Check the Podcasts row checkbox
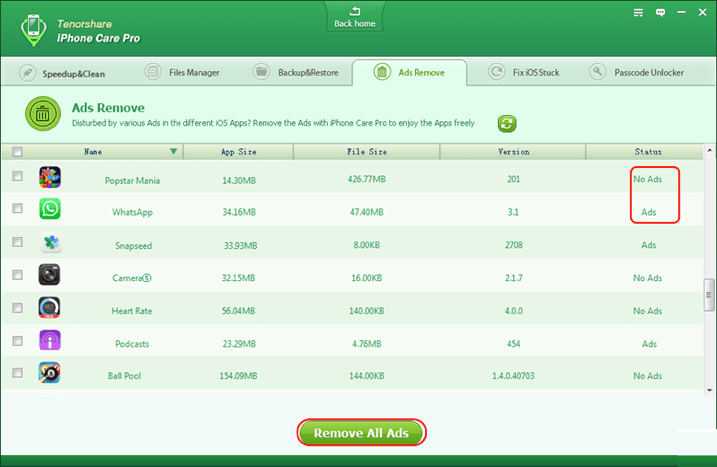The image size is (717, 467). click(x=17, y=341)
